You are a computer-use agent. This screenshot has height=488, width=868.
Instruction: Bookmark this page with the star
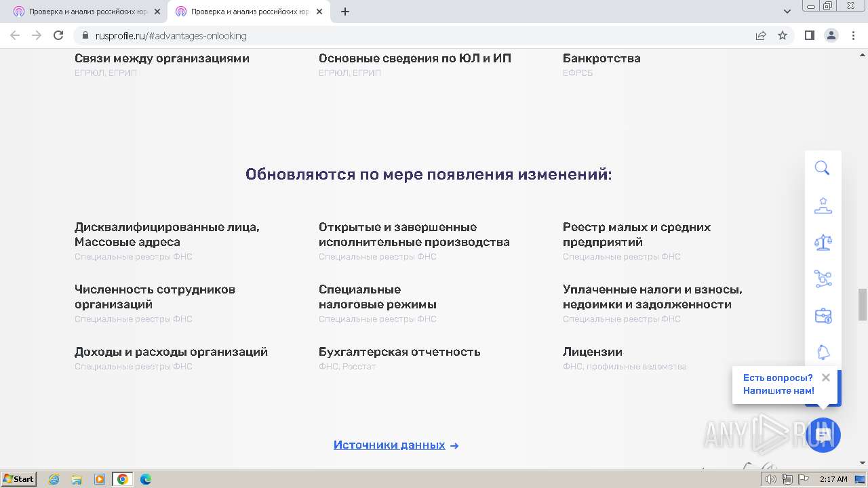pos(783,35)
